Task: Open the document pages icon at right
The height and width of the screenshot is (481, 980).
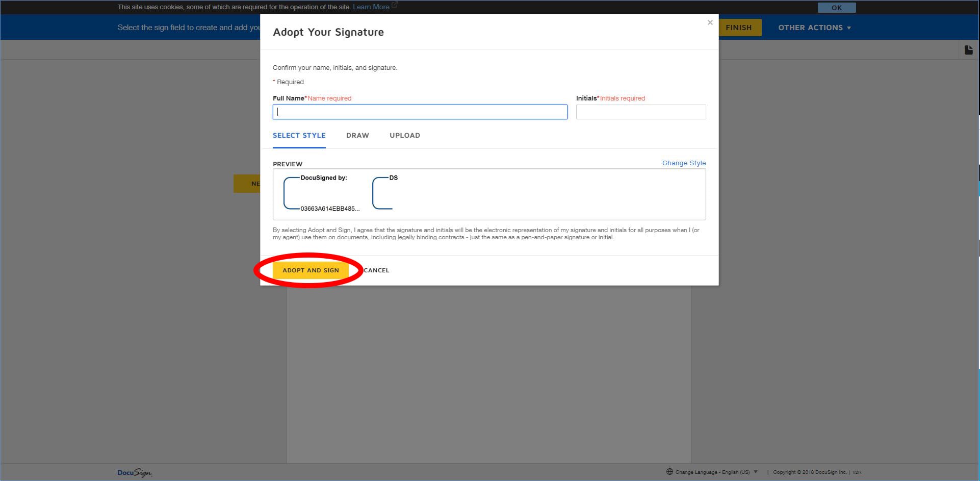Action: pyautogui.click(x=968, y=50)
